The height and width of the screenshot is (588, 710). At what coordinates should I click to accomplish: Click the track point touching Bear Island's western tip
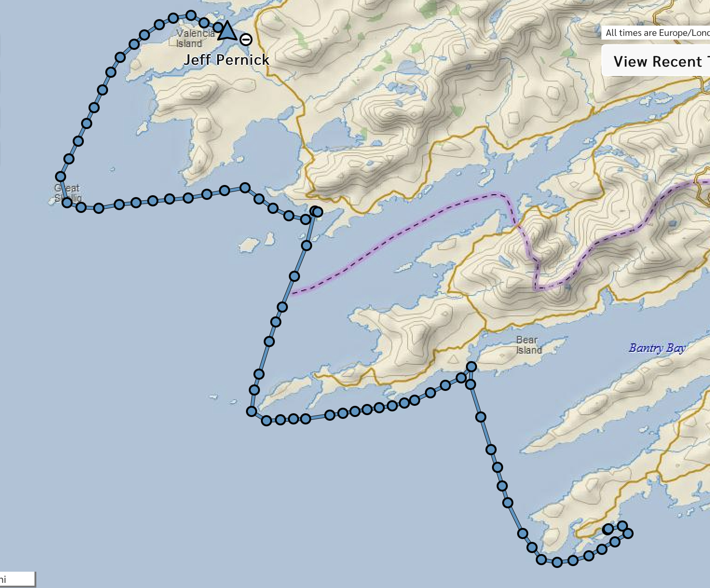point(471,367)
